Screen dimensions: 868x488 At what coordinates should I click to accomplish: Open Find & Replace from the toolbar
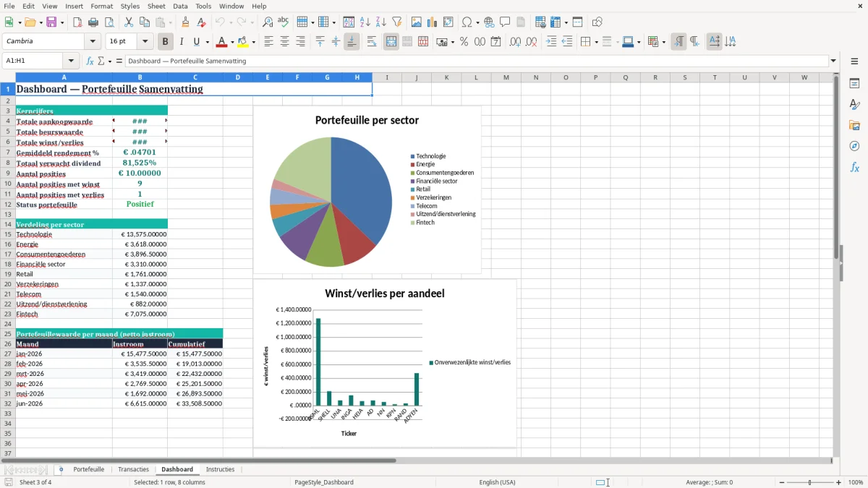pos(268,22)
